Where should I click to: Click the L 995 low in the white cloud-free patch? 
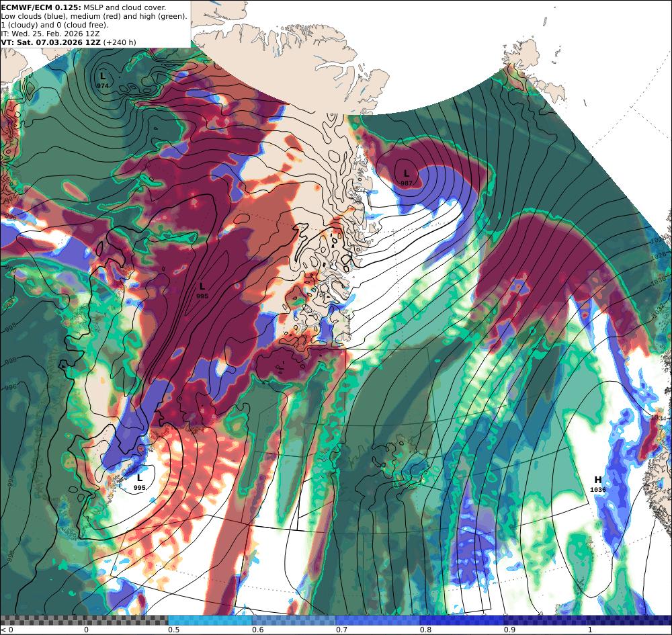coord(139,482)
